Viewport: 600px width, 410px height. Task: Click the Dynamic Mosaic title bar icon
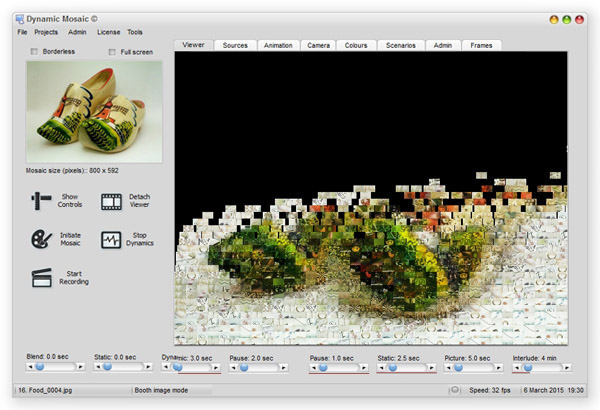pyautogui.click(x=20, y=19)
